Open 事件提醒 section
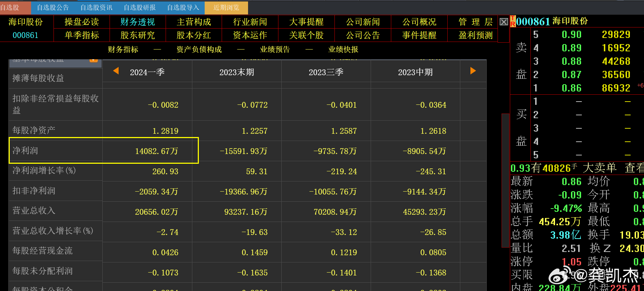This screenshot has width=644, height=291. click(419, 35)
